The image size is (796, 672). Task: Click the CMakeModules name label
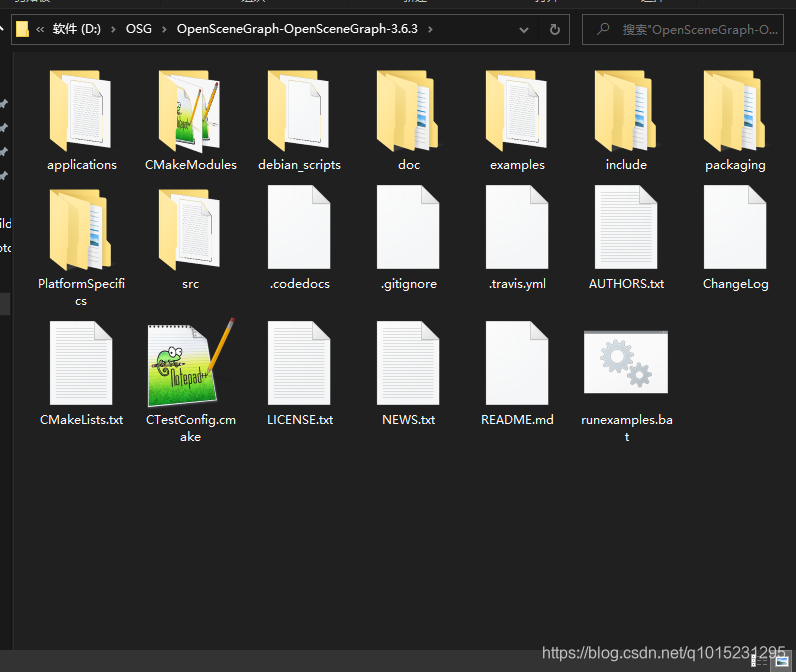[x=190, y=165]
